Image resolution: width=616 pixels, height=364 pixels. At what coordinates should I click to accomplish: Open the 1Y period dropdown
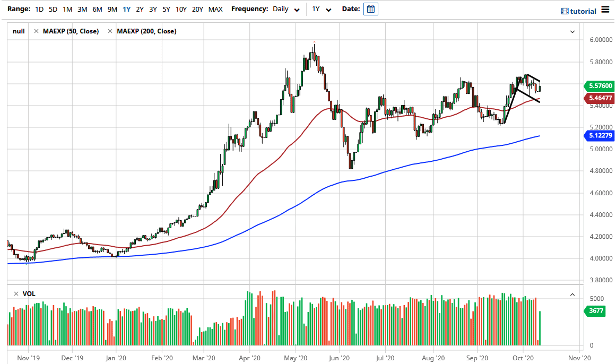click(322, 9)
